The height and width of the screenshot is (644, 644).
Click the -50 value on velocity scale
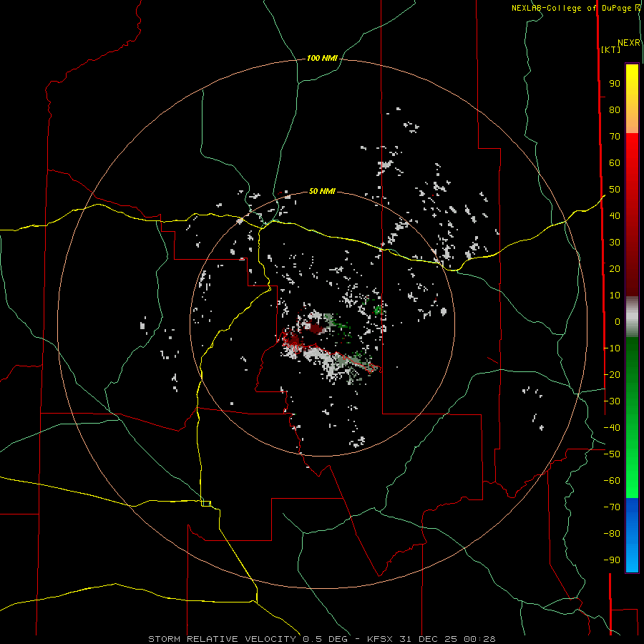coord(612,454)
